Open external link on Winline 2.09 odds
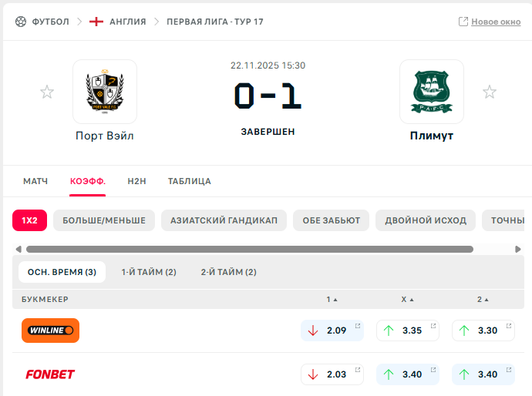 pos(358,326)
